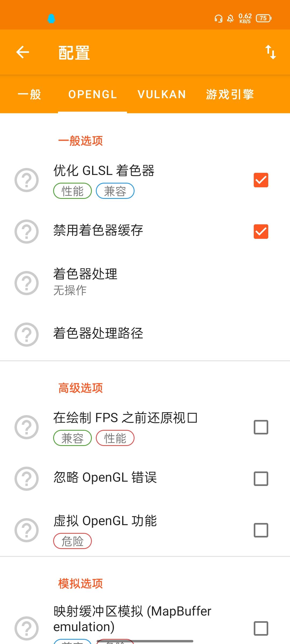Switch to the VULKAN tab
Image resolution: width=290 pixels, height=644 pixels.
(x=162, y=94)
